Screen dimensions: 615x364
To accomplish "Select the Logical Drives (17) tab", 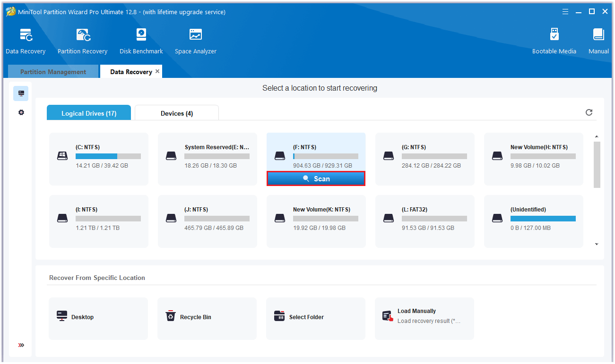I will pos(89,113).
